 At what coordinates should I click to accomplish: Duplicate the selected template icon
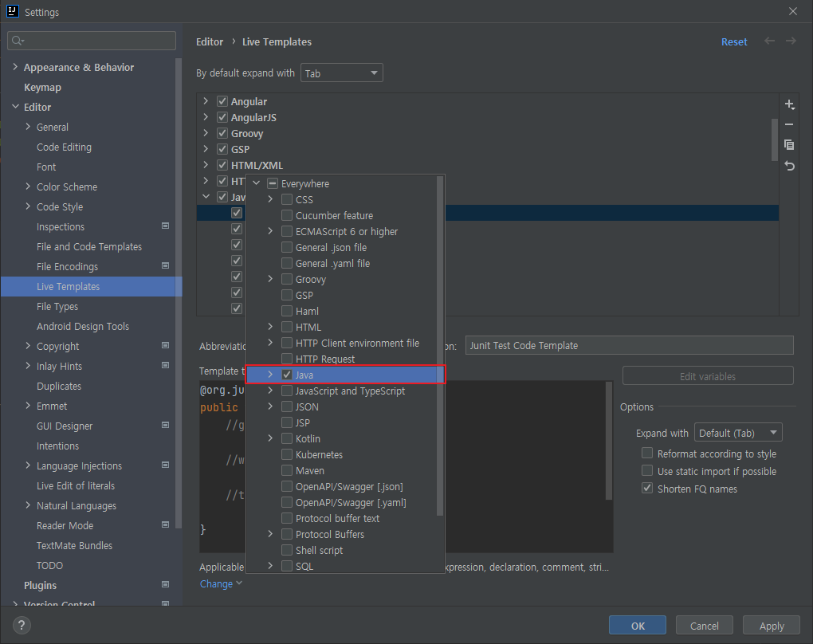[789, 145]
